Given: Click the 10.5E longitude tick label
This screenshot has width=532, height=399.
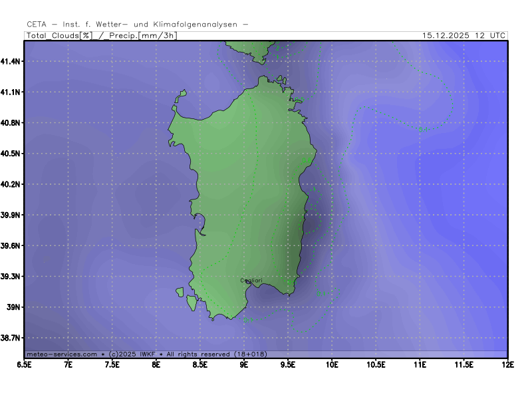Looking at the screenshot, I should pyautogui.click(x=376, y=364).
